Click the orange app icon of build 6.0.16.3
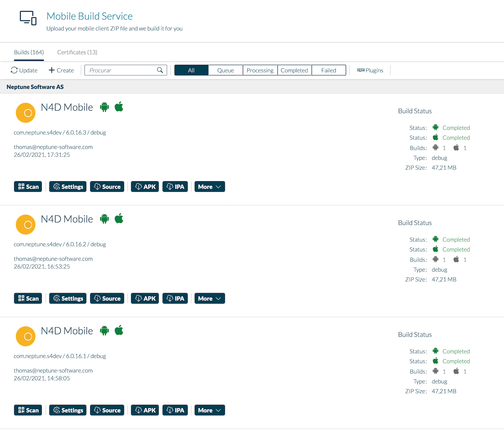Screen dimensions: 504x430 point(26,113)
